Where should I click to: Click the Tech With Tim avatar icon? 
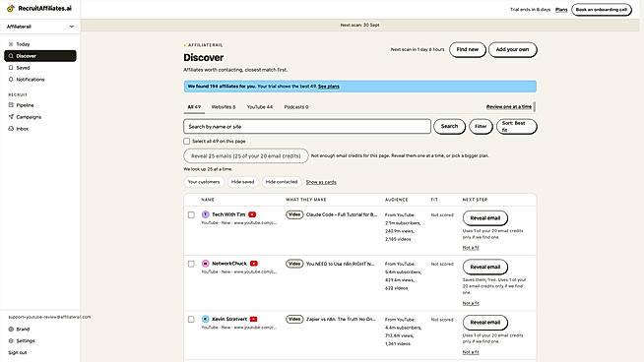(x=206, y=214)
